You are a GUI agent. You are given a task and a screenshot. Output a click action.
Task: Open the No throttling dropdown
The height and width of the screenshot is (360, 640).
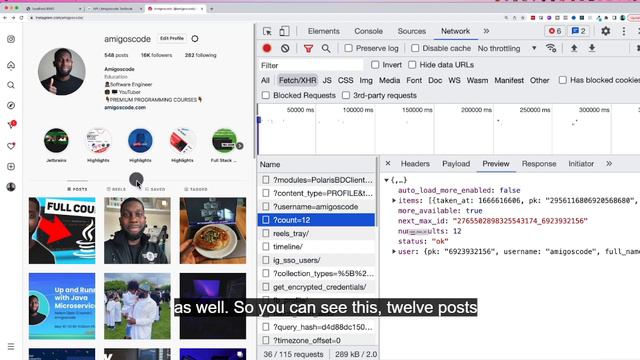(507, 49)
